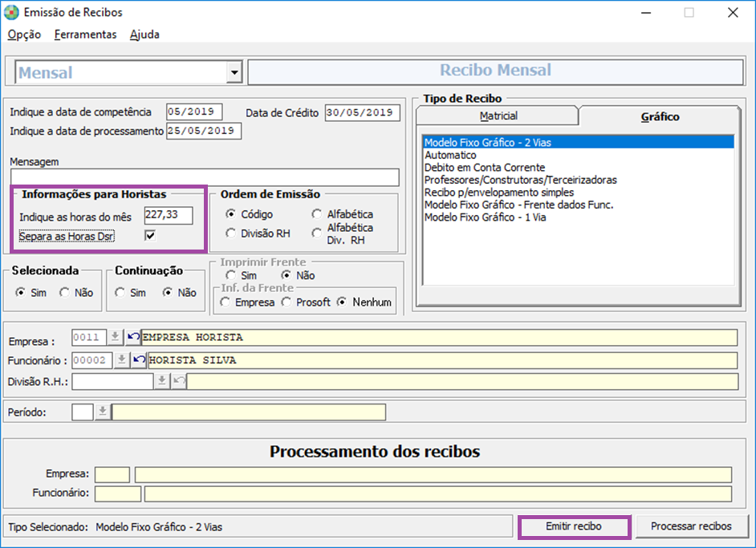Click the Funcionário code field 00002

coord(92,360)
